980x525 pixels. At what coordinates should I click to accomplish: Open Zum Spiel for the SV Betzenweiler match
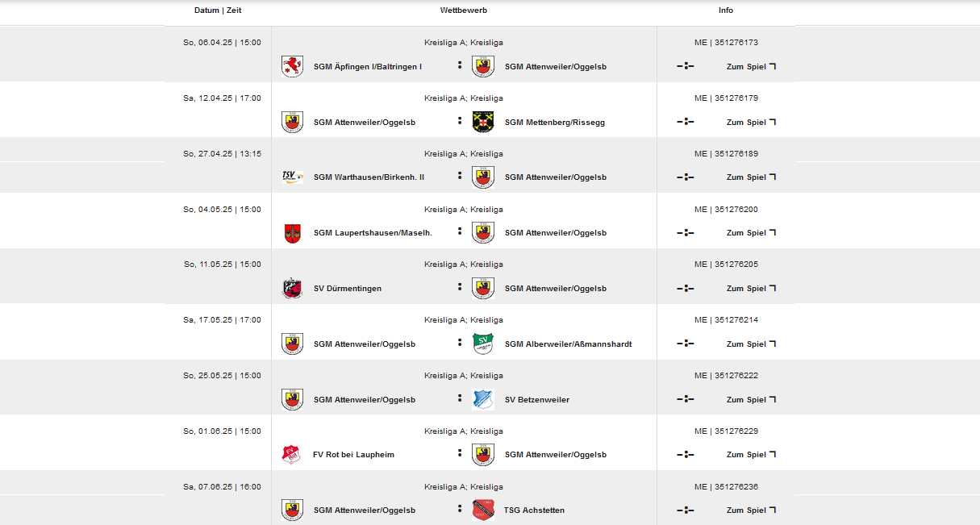point(751,399)
